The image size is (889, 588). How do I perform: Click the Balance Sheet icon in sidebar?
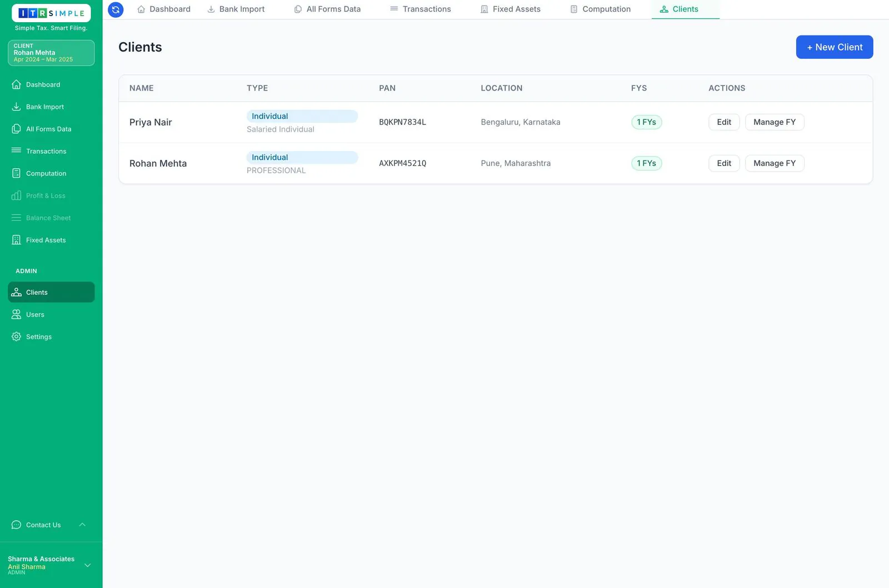(17, 218)
